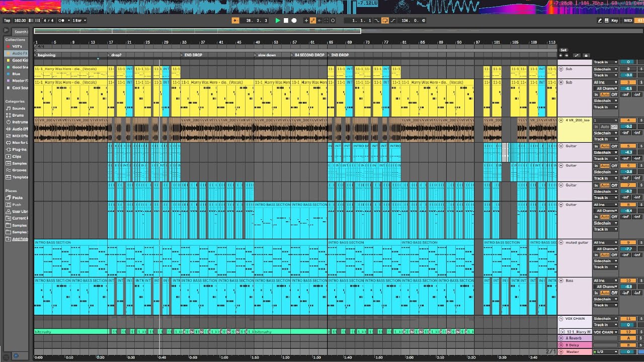Toggle track activator 3 on Sub track
This screenshot has width=644, height=362.
point(628,82)
